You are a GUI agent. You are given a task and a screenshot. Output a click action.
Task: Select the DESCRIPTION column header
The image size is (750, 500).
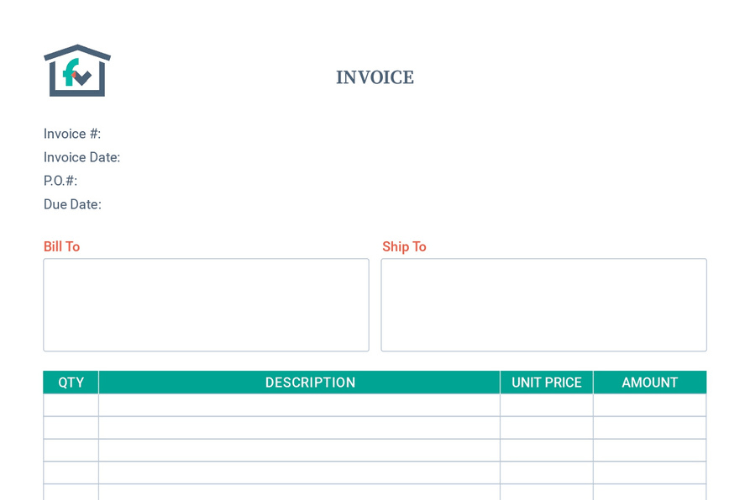(x=310, y=383)
